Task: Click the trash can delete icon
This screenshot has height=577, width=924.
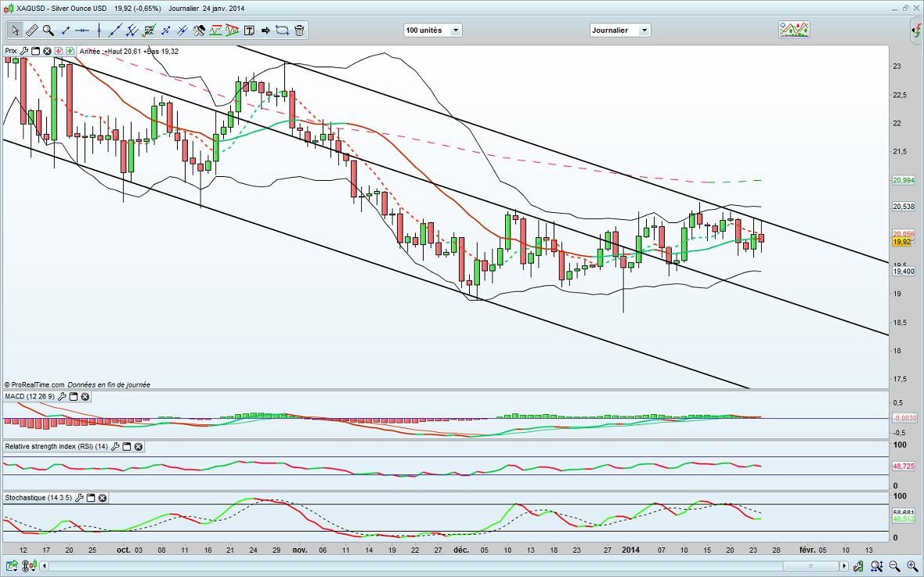Action: pyautogui.click(x=300, y=31)
